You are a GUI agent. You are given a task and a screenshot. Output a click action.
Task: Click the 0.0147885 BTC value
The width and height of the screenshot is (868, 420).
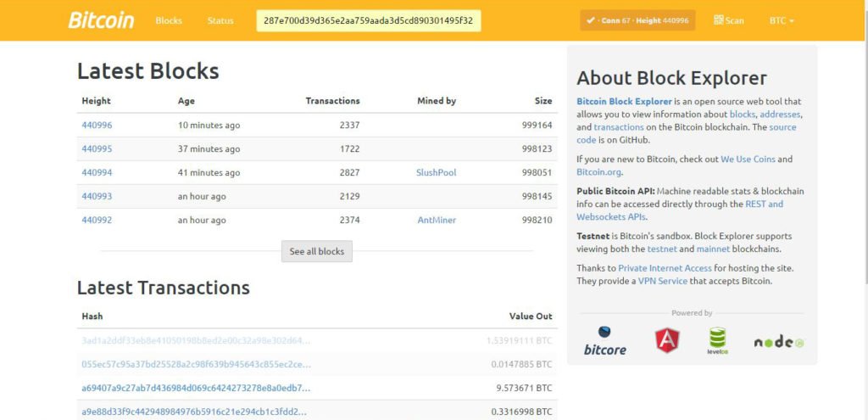pyautogui.click(x=522, y=364)
